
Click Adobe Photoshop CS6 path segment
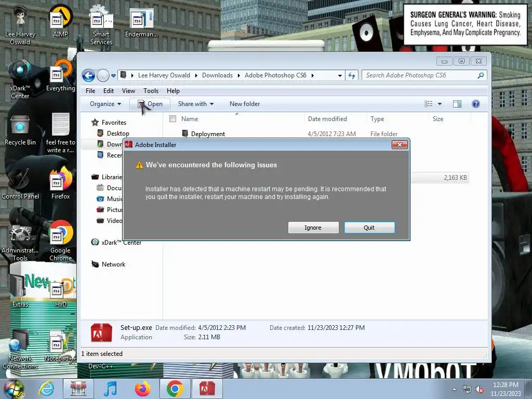pyautogui.click(x=275, y=75)
